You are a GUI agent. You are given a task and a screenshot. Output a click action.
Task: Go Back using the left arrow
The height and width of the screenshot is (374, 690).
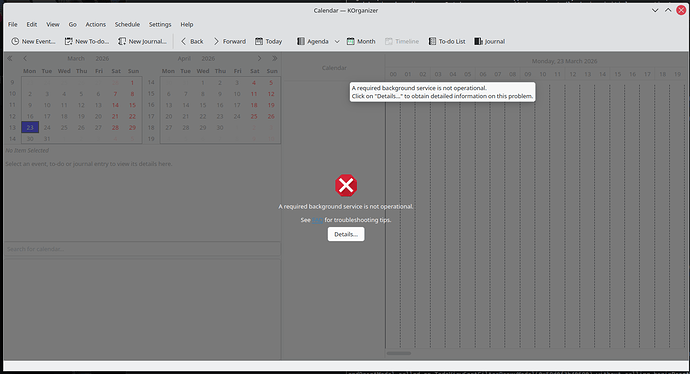point(192,41)
